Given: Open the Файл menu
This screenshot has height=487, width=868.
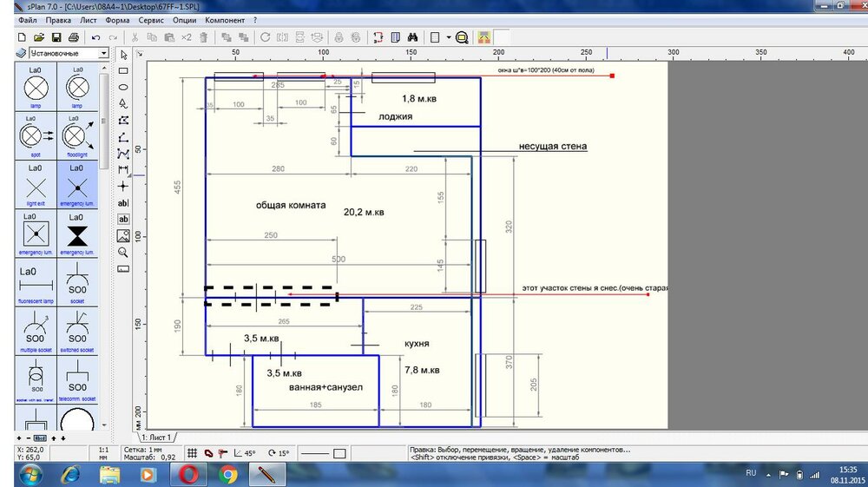Looking at the screenshot, I should [27, 19].
